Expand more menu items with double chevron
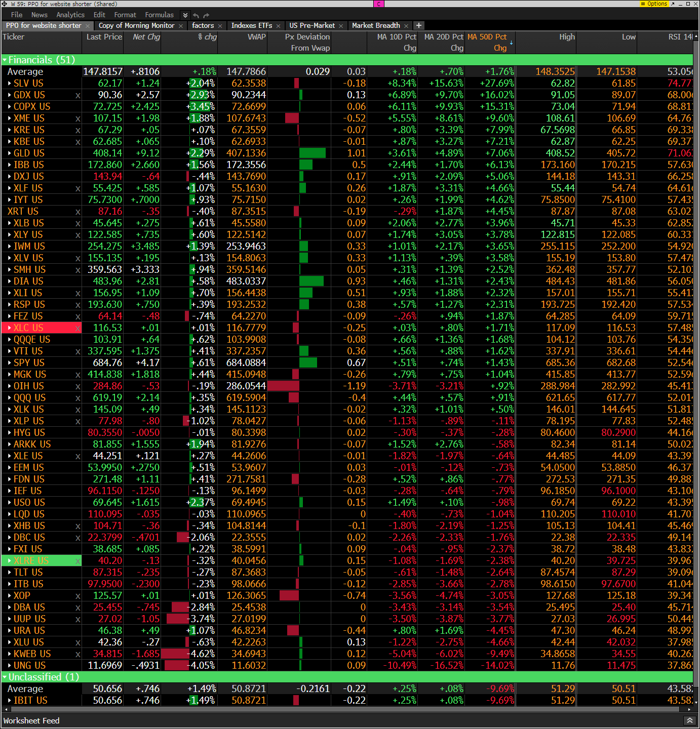This screenshot has height=729, width=700. click(185, 15)
